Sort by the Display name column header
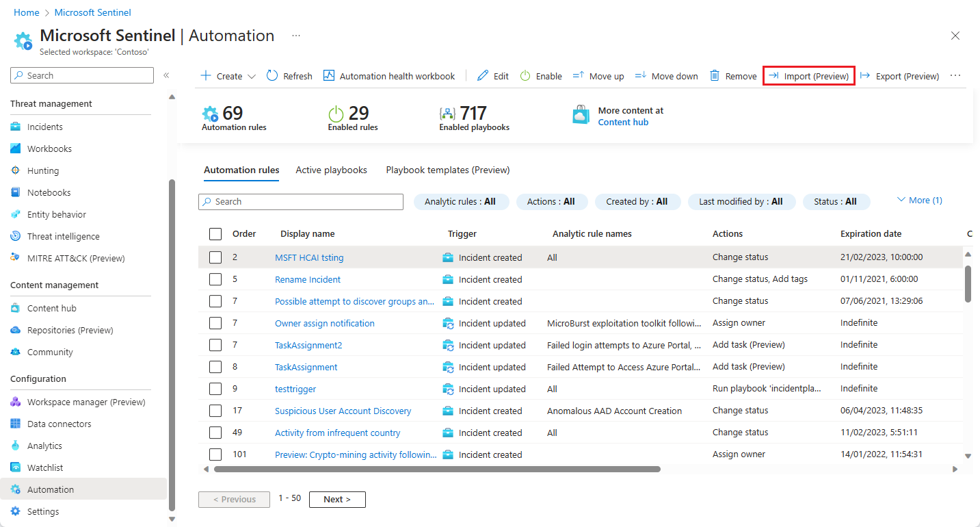 click(x=308, y=234)
